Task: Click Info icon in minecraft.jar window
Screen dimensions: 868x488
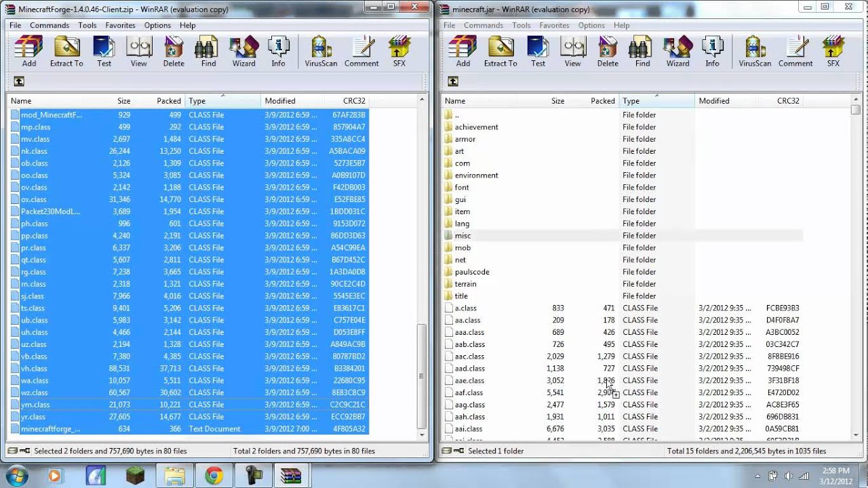Action: click(713, 52)
